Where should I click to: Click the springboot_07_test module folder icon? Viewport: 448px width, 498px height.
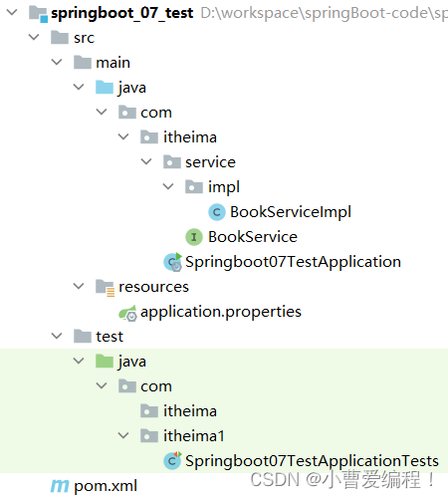tap(38, 14)
